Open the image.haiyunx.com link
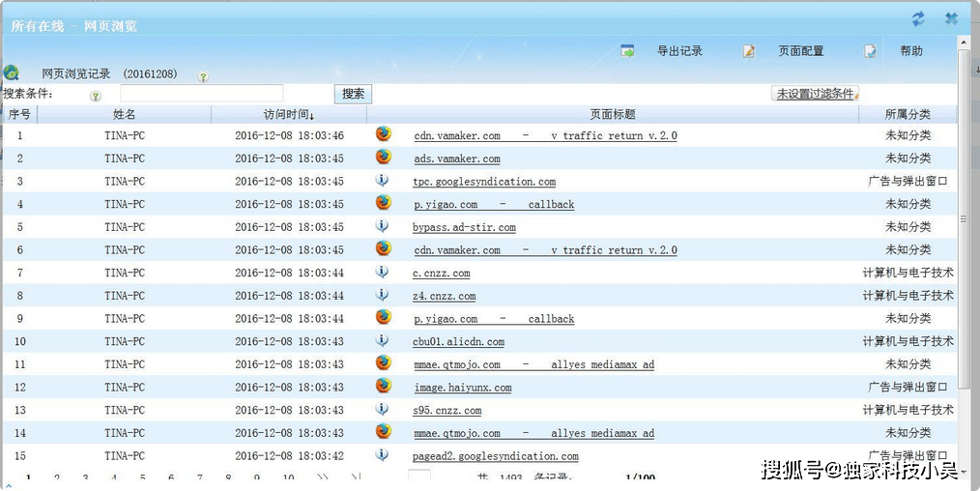Viewport: 980px width, 491px height. pyautogui.click(x=463, y=388)
